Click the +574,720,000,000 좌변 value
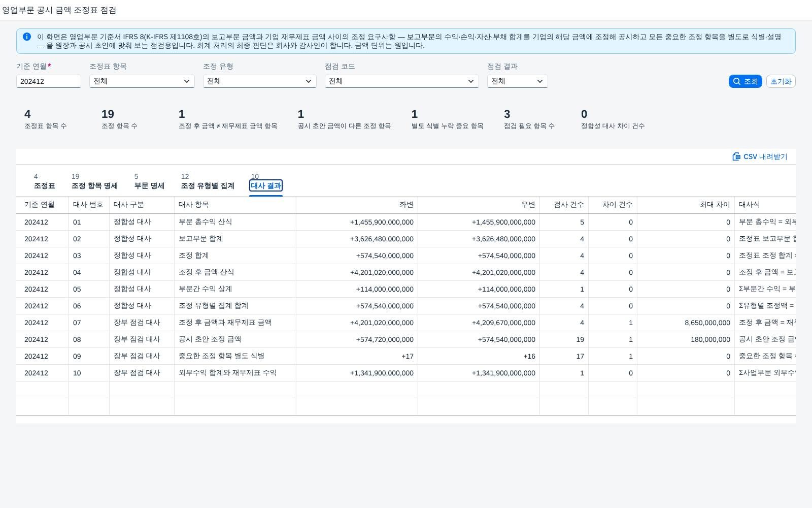 [x=385, y=339]
